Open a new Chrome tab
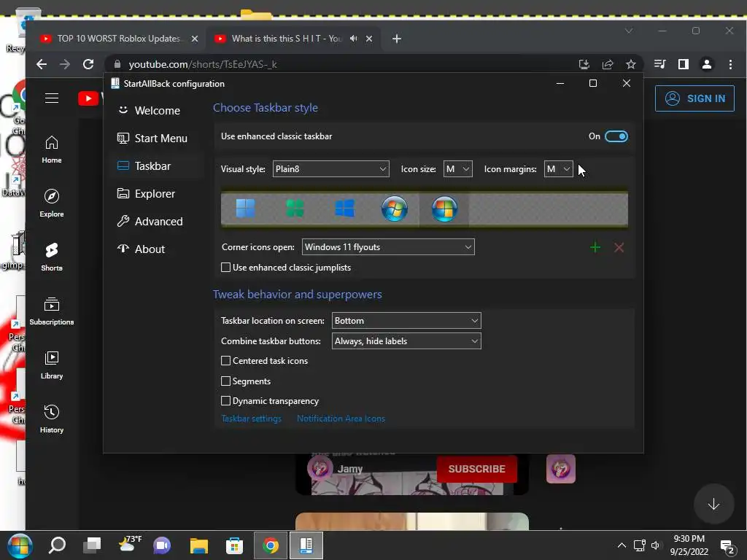Image resolution: width=747 pixels, height=560 pixels. (x=396, y=39)
